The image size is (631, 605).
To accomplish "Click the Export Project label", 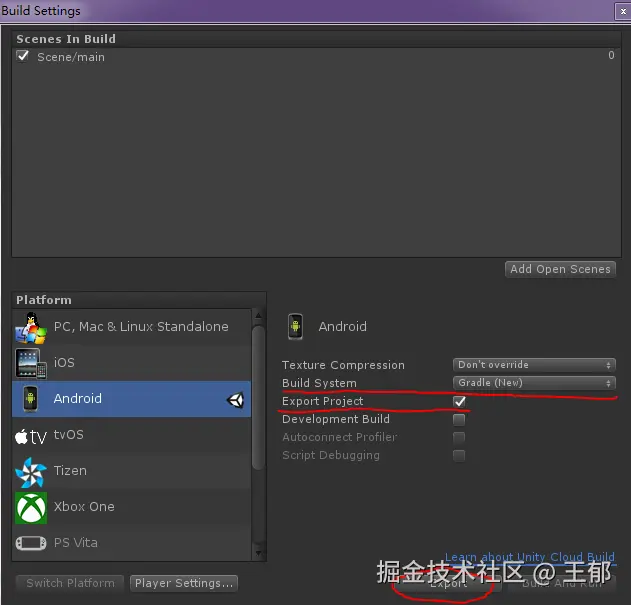I will (x=322, y=401).
